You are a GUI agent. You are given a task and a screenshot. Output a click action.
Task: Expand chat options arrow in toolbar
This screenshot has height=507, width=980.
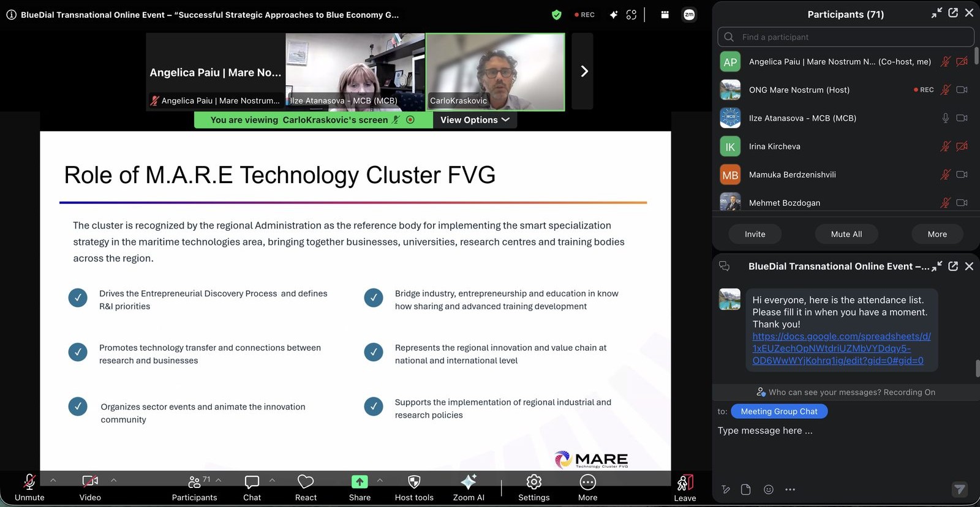tap(272, 480)
